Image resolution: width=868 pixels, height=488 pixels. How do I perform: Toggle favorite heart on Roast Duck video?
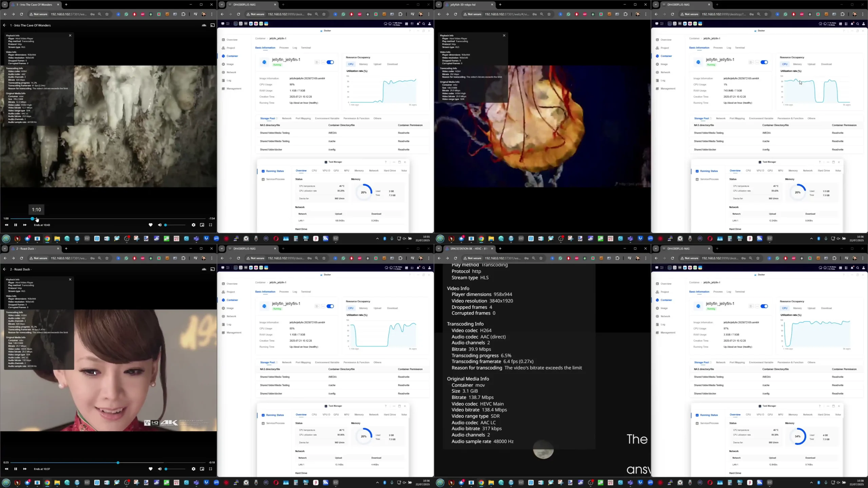coord(151,469)
